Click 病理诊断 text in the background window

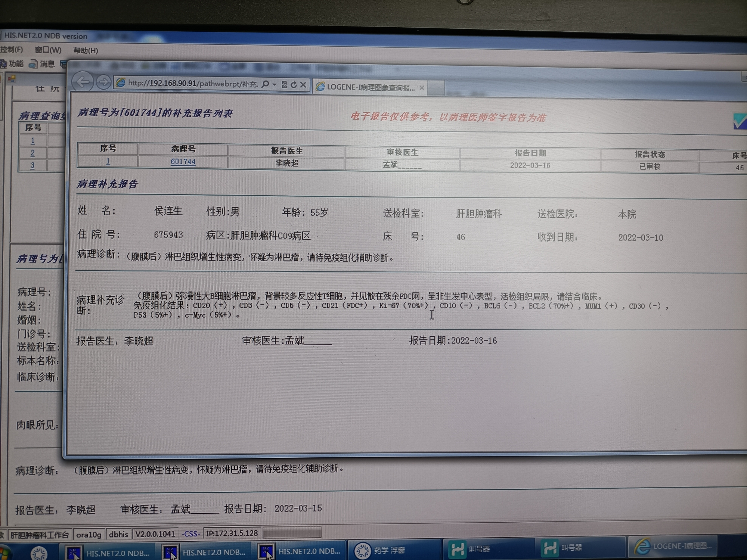[x=37, y=471]
